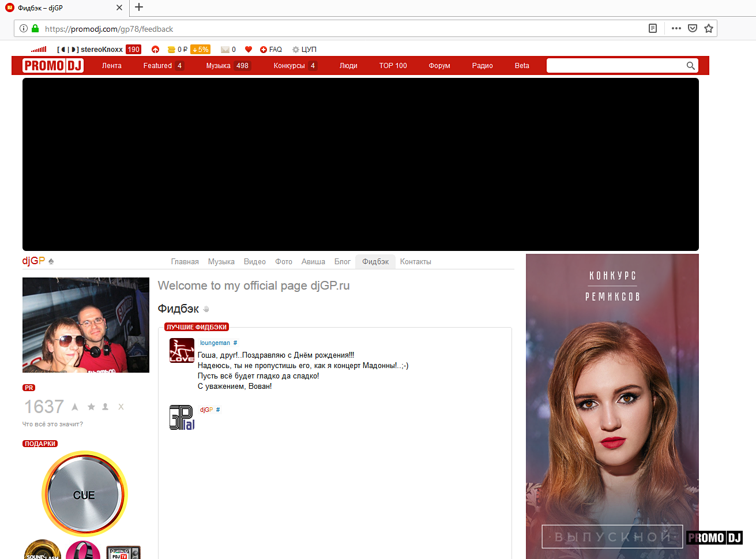756x559 pixels.
Task: Click the PromoDJ logo in red navbar
Action: pyautogui.click(x=53, y=66)
